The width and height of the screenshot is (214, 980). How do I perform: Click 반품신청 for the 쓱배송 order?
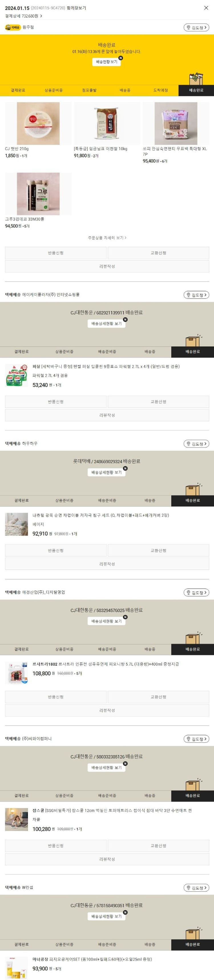(x=56, y=253)
